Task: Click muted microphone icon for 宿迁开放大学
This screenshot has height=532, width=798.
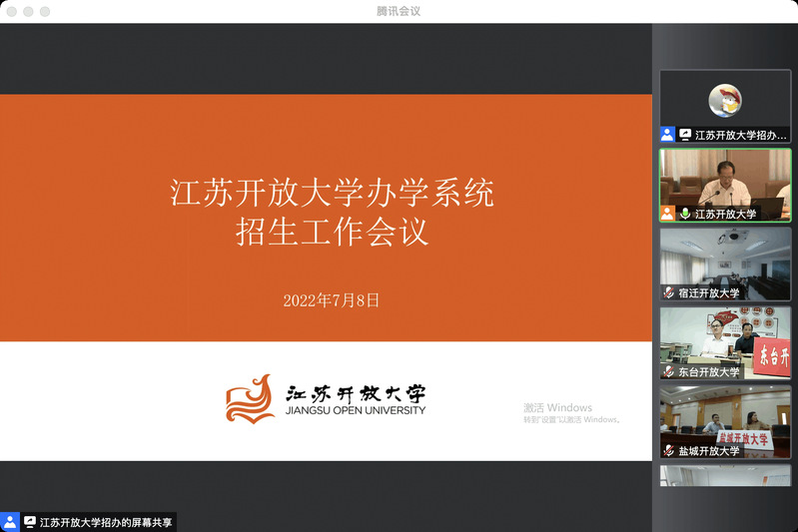Action: click(669, 293)
